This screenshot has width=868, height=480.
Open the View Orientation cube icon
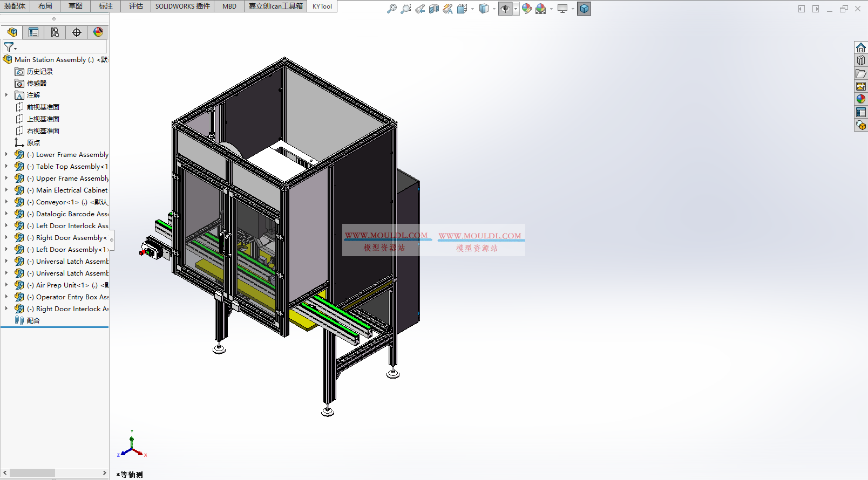click(462, 9)
